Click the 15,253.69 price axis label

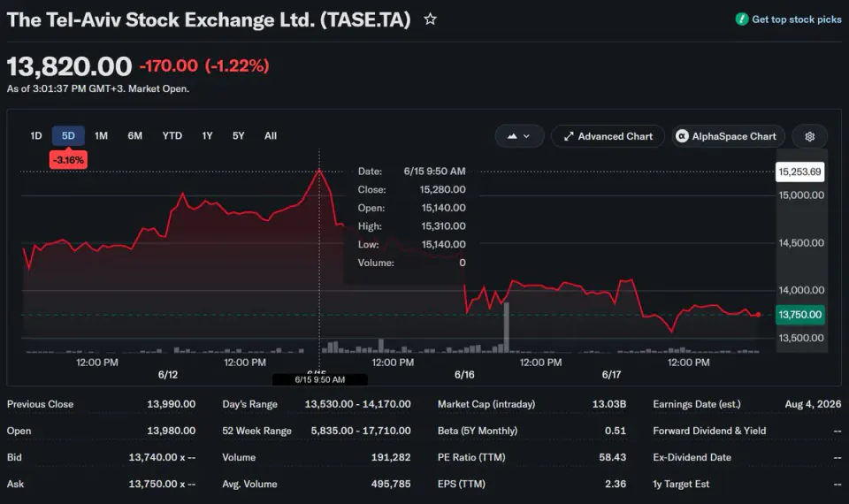799,172
